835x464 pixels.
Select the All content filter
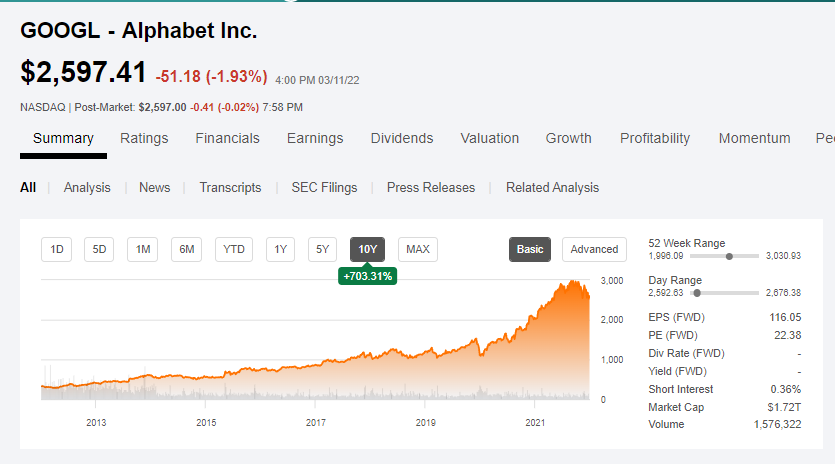coord(28,188)
